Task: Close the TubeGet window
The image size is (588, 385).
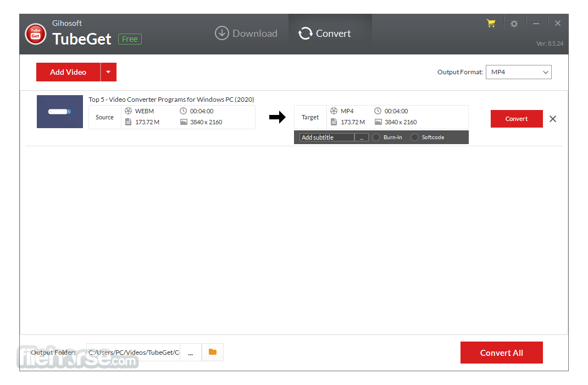Action: (x=558, y=23)
